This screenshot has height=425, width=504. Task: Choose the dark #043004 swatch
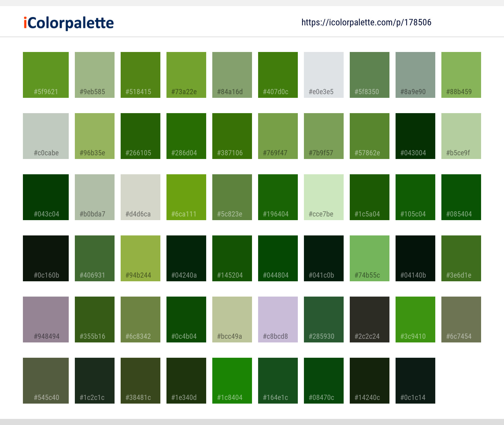click(x=415, y=136)
